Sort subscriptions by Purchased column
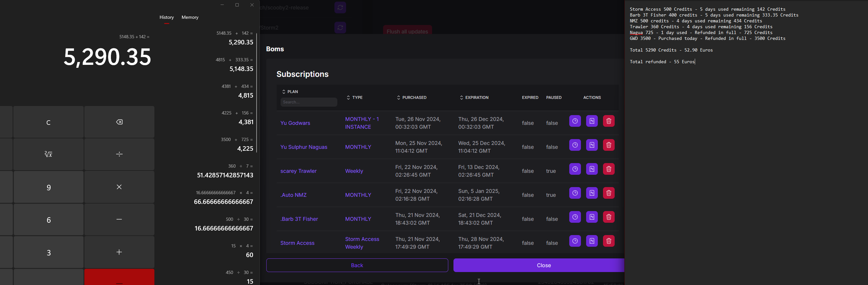Image resolution: width=868 pixels, height=285 pixels. pyautogui.click(x=411, y=98)
